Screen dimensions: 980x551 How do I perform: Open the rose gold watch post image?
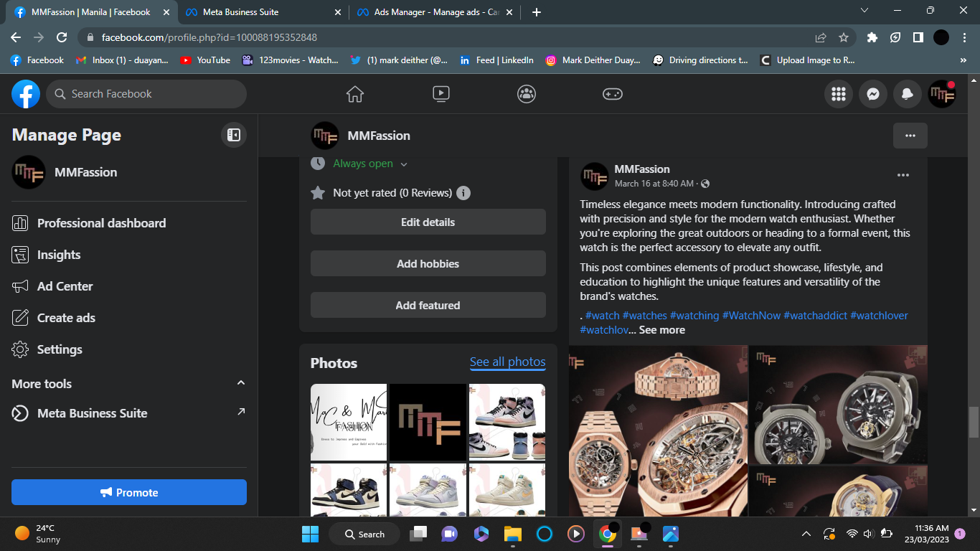tap(659, 431)
